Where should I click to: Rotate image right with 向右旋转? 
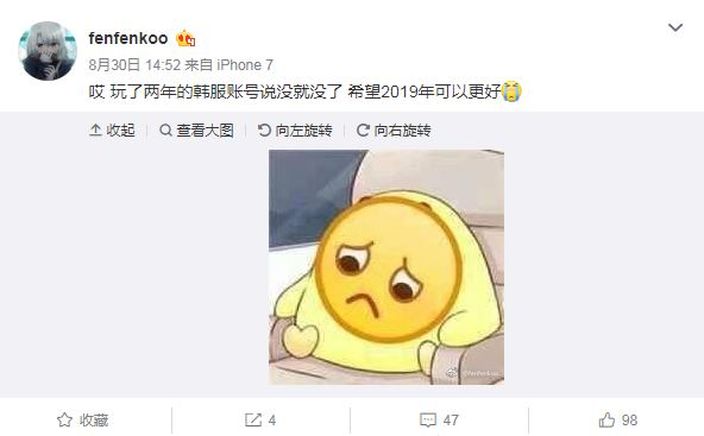click(394, 130)
